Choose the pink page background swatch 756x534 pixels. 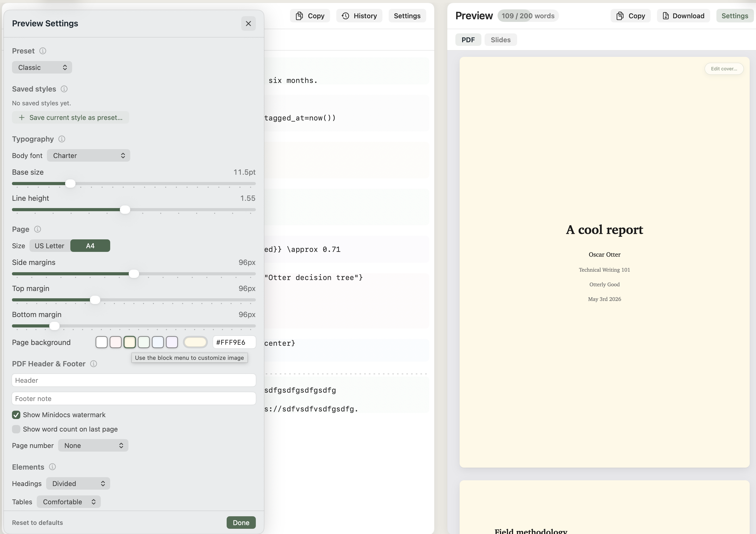(x=116, y=342)
